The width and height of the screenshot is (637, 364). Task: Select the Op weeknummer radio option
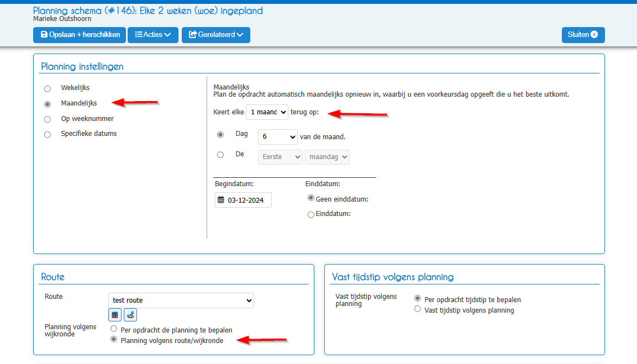pyautogui.click(x=48, y=119)
